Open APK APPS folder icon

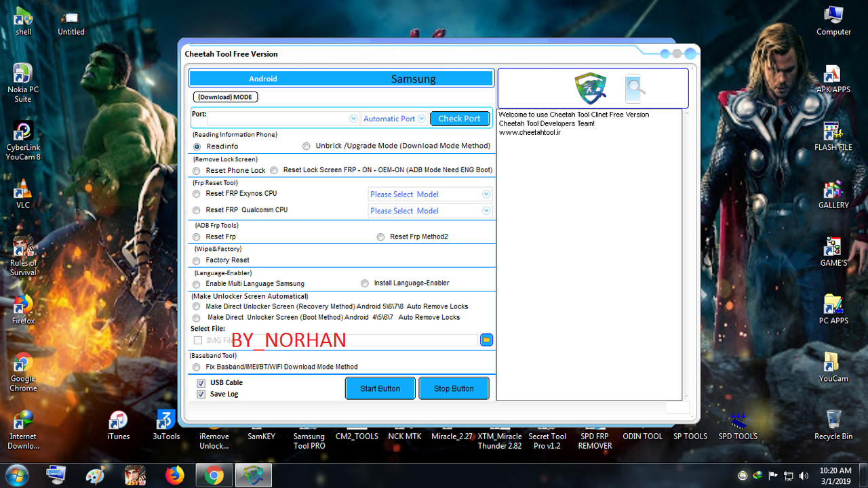[x=833, y=79]
